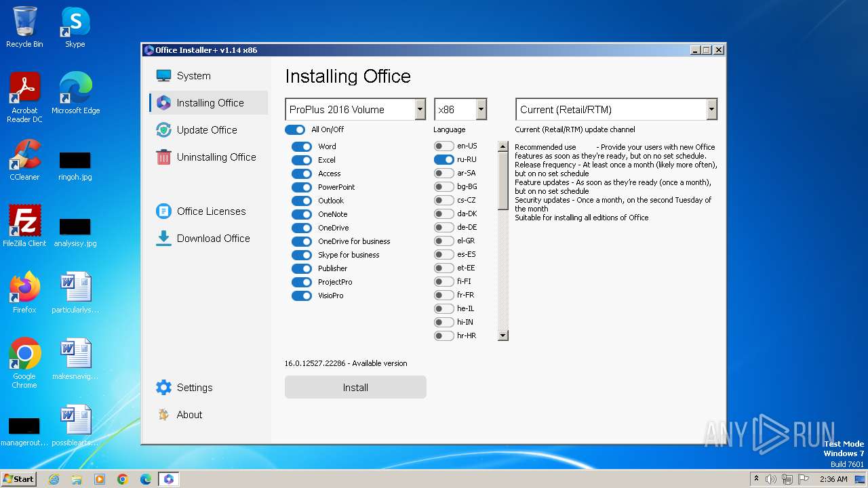Open Firefox desktop shortcut
868x488 pixels.
click(x=24, y=293)
